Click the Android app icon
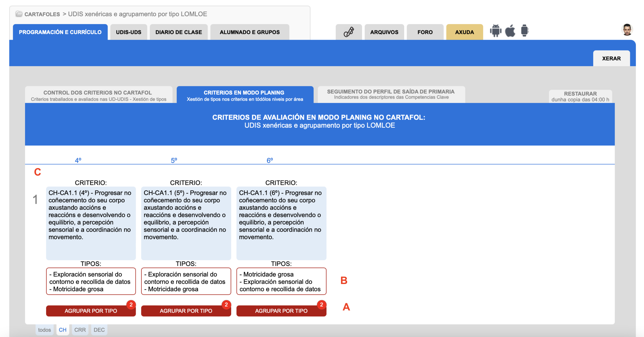The image size is (644, 337). (495, 31)
